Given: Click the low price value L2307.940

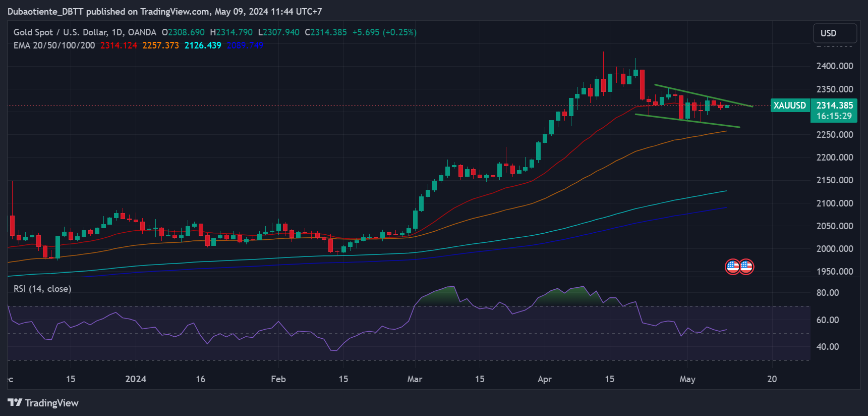Looking at the screenshot, I should click(x=278, y=32).
